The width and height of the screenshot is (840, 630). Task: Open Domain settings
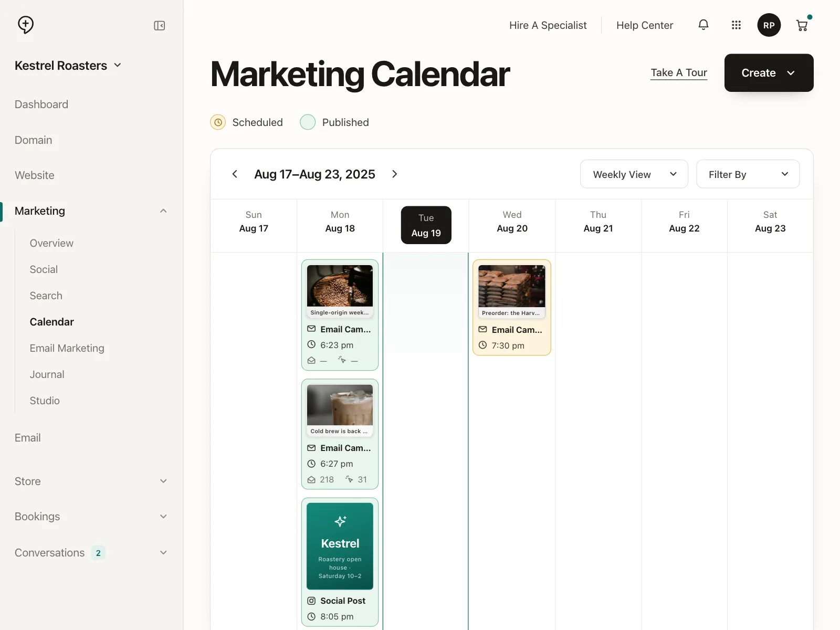pyautogui.click(x=34, y=140)
